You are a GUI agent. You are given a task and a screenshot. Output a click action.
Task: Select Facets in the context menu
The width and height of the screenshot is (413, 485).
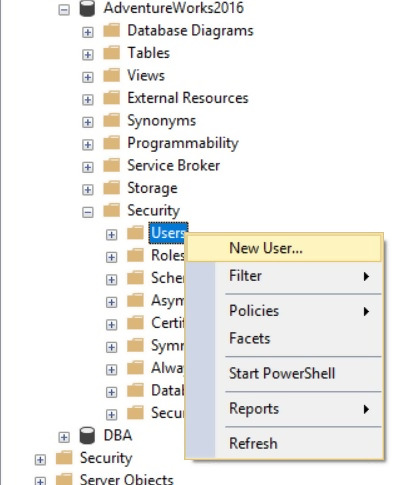point(284,338)
